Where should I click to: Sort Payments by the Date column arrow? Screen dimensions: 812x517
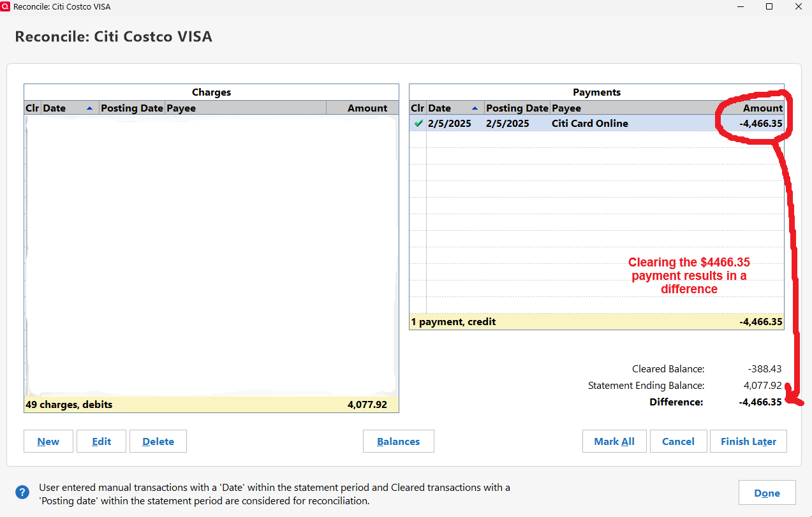coord(475,108)
